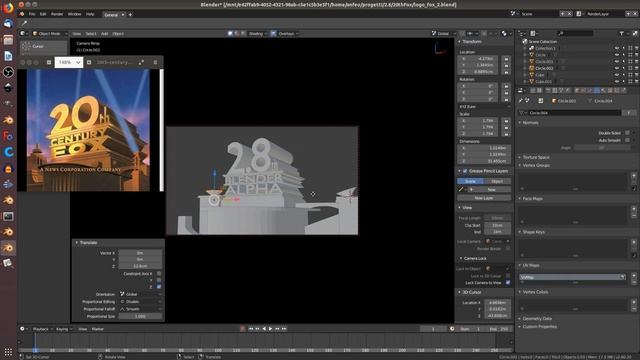The image size is (640, 360).
Task: Collapse the 3D Cursor panel
Action: (x=460, y=292)
